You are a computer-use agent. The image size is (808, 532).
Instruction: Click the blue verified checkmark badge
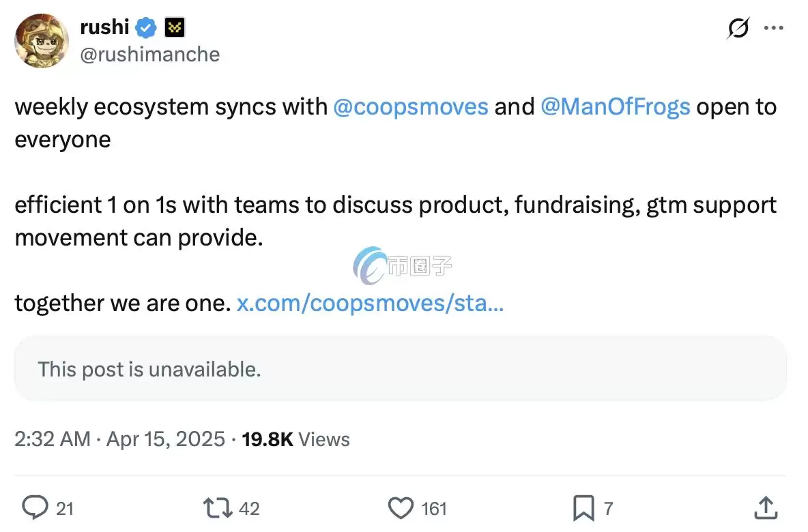(146, 28)
